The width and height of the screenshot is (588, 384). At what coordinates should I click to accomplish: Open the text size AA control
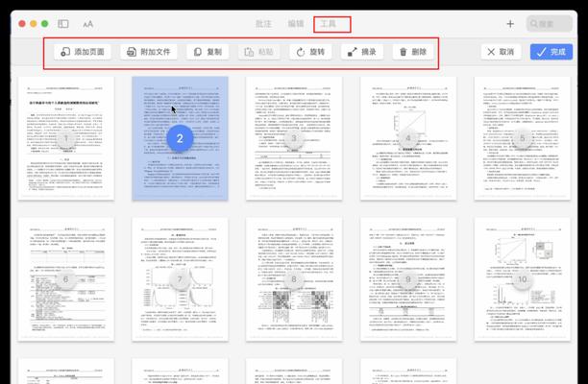87,24
